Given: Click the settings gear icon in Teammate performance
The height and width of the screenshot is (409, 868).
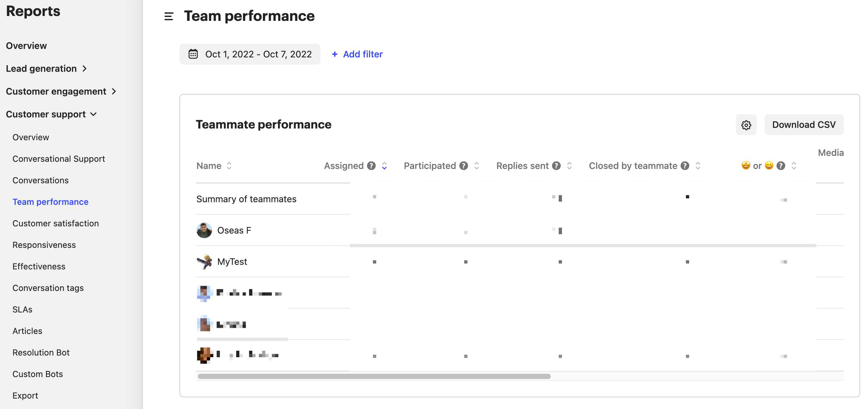Looking at the screenshot, I should (x=746, y=124).
